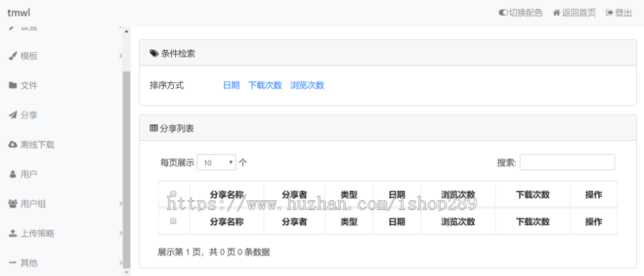Sort by top 分享名称 column header
Screen dimensions: 644x276
pyautogui.click(x=227, y=194)
